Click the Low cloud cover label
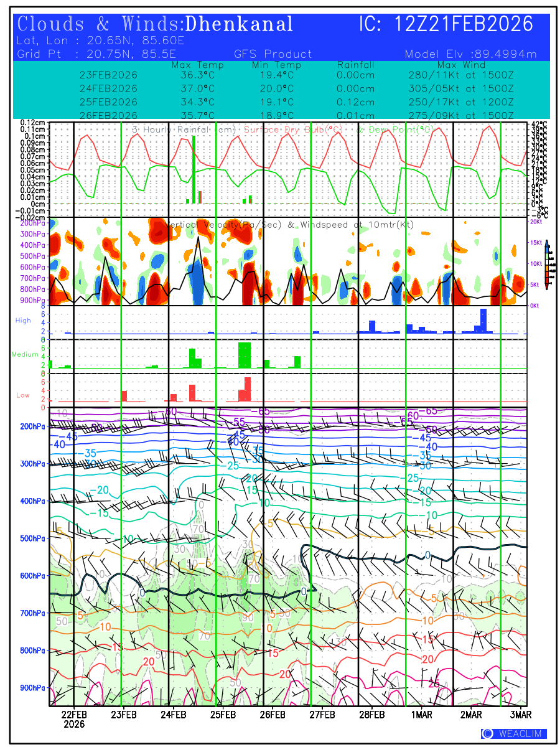Screen dimensions: 560x747 click(x=23, y=395)
